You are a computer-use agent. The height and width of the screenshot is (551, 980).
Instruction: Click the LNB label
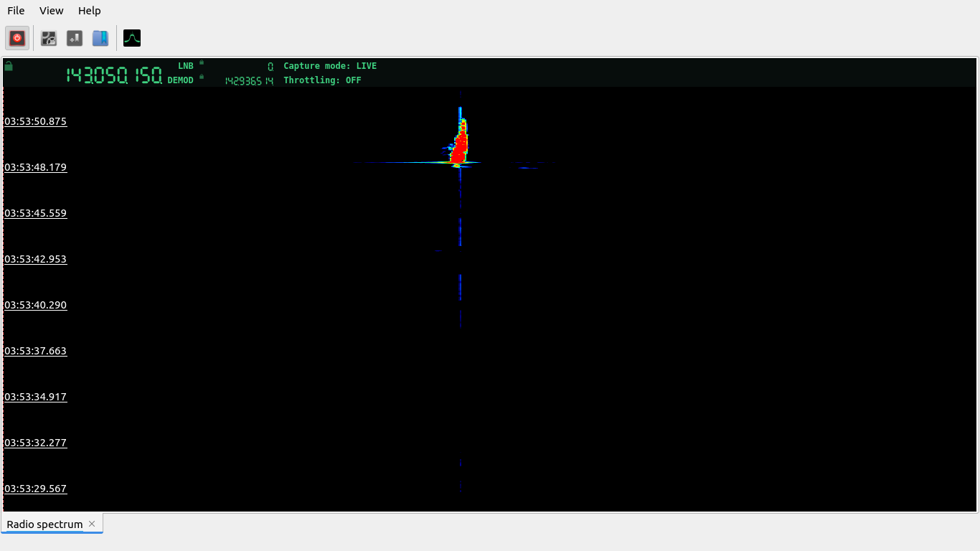[186, 66]
